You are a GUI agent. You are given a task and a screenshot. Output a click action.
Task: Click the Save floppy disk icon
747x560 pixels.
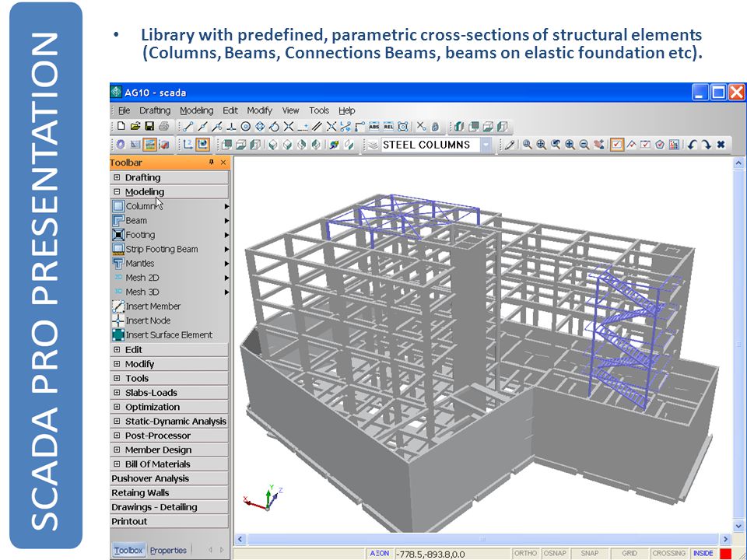click(149, 126)
